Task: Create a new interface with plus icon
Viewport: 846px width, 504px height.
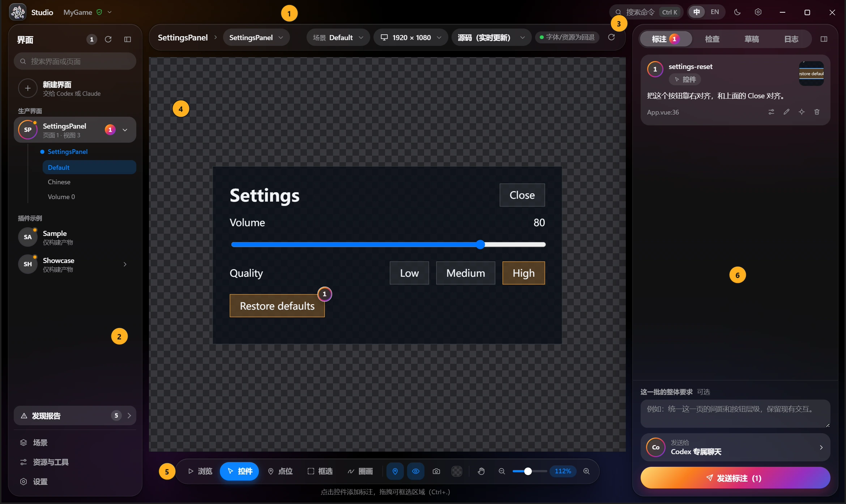Action: [28, 88]
